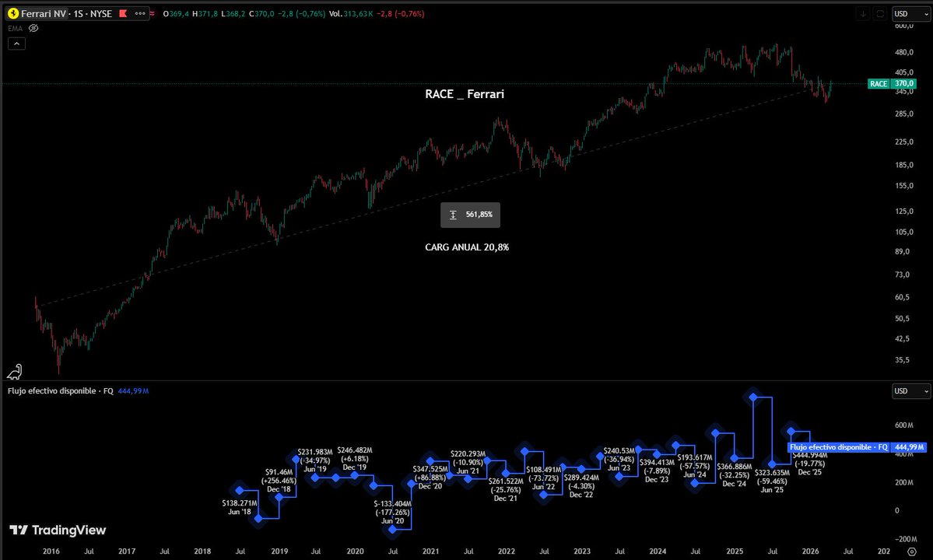The width and height of the screenshot is (933, 560).
Task: Click the C370,0 close value readout
Action: [x=261, y=14]
